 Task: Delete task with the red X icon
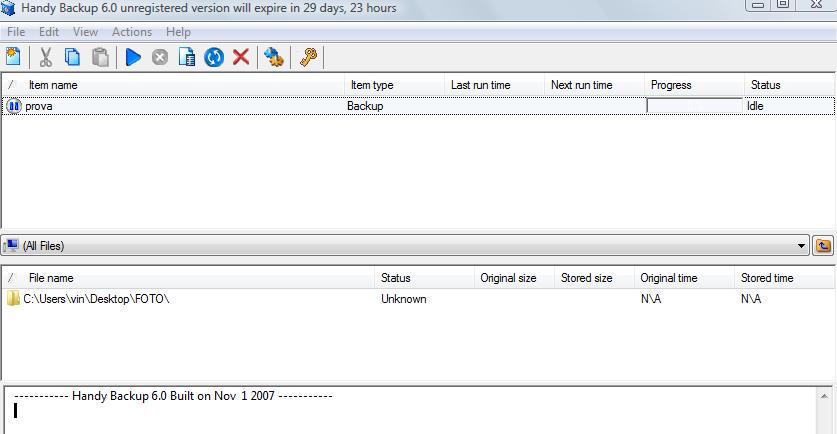[x=241, y=57]
